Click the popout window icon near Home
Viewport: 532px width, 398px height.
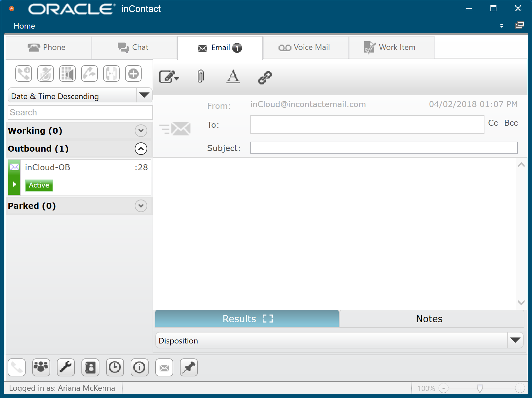click(x=519, y=25)
